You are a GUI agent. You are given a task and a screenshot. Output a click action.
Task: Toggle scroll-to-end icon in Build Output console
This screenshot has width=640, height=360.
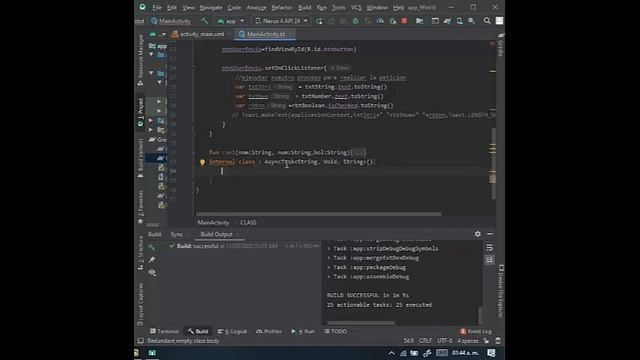[489, 260]
